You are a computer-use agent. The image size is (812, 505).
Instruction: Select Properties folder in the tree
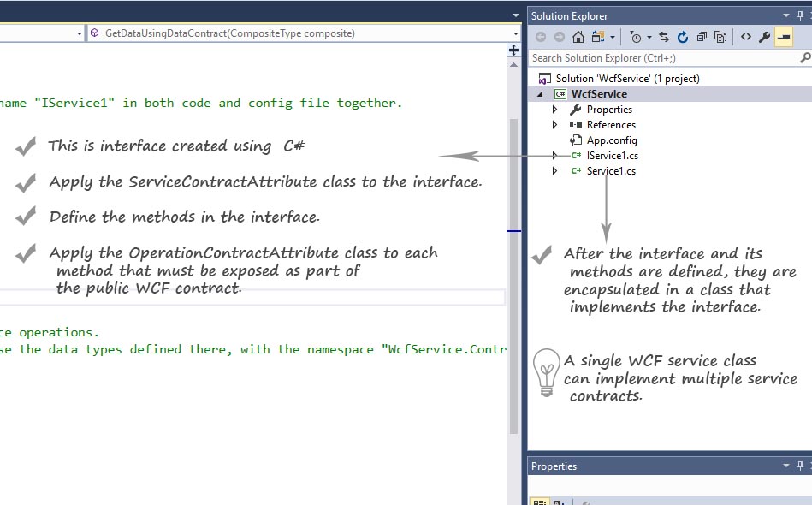609,110
